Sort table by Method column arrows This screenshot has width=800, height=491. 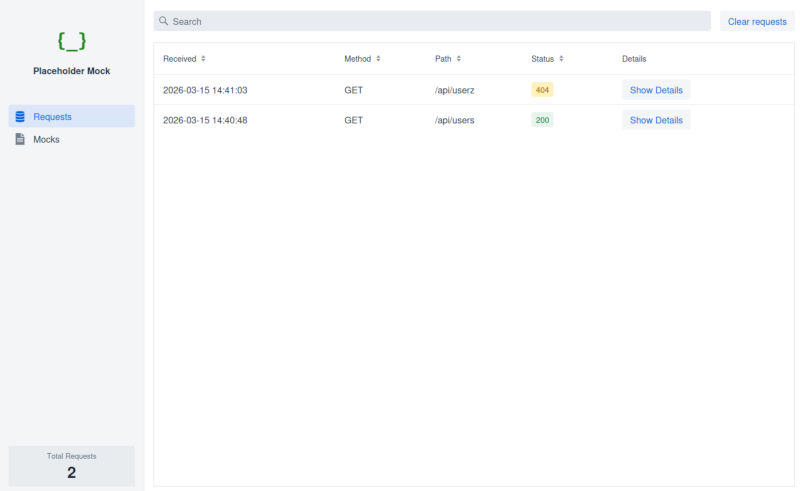point(378,59)
